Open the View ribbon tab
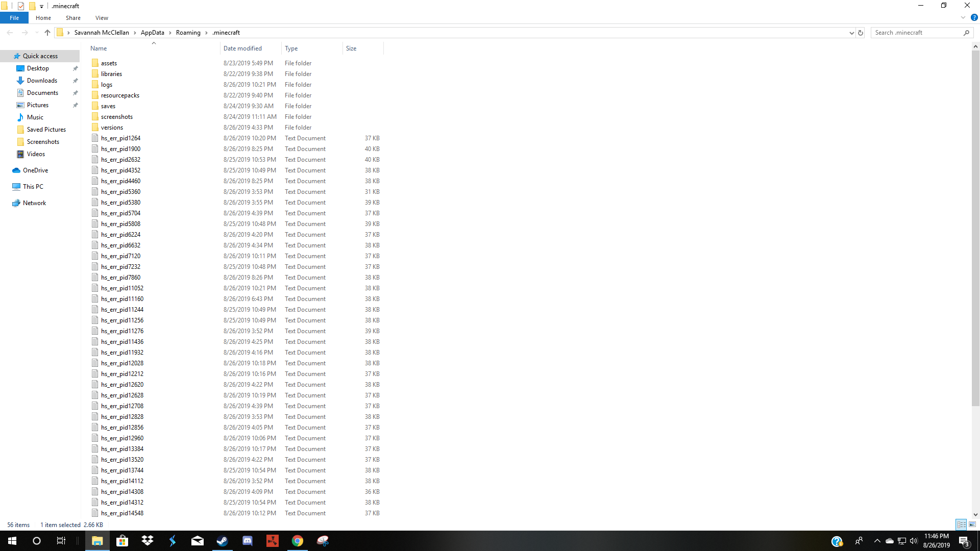 point(102,18)
